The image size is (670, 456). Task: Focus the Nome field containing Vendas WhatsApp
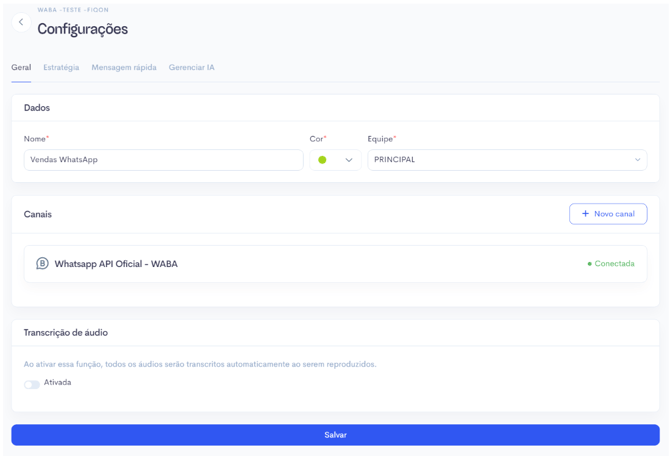tap(163, 160)
